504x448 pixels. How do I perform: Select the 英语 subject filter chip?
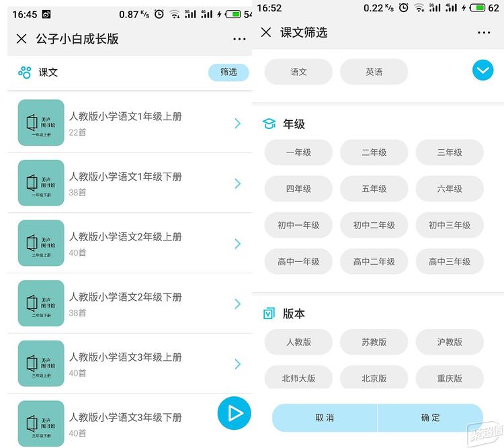coord(374,72)
